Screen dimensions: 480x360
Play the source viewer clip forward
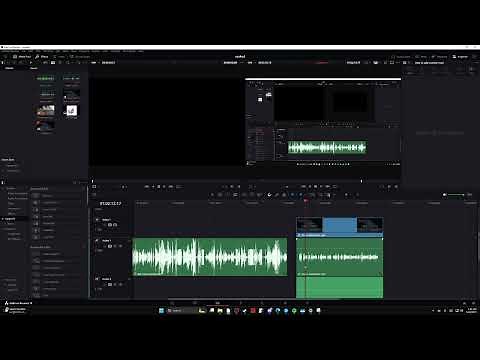pyautogui.click(x=164, y=187)
